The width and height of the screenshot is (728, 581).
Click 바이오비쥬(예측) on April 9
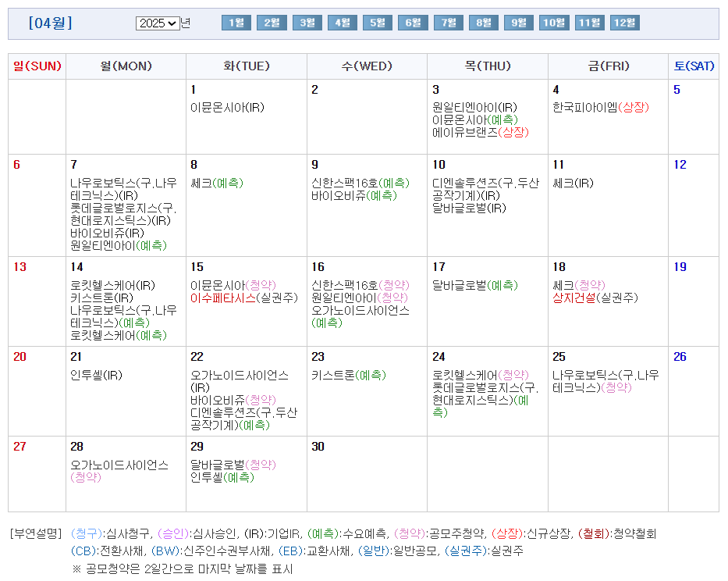click(354, 196)
